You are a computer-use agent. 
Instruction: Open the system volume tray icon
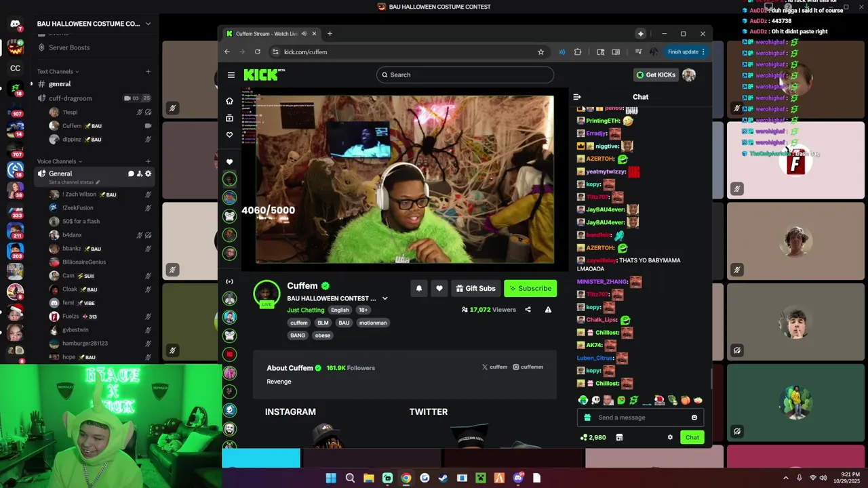(x=824, y=478)
